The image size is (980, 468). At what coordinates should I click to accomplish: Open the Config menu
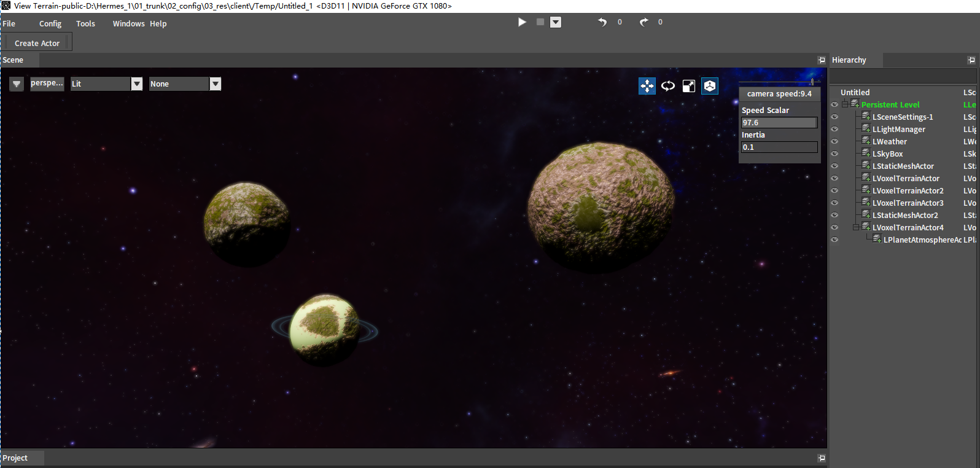click(50, 24)
